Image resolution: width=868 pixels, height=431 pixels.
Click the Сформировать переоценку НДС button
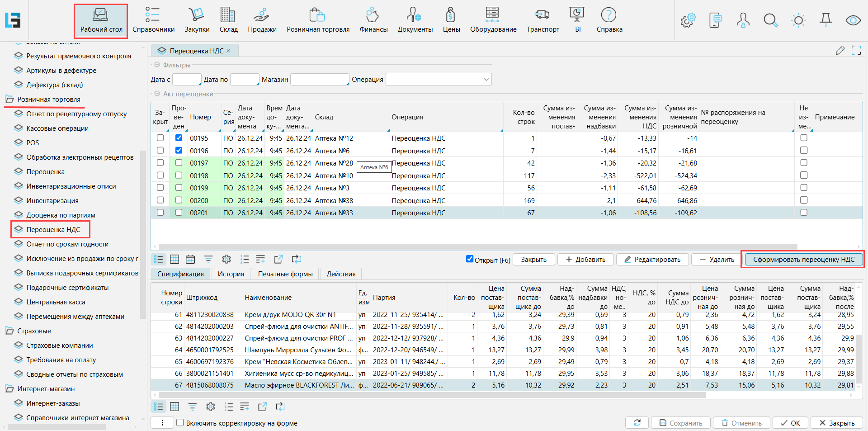pos(803,260)
